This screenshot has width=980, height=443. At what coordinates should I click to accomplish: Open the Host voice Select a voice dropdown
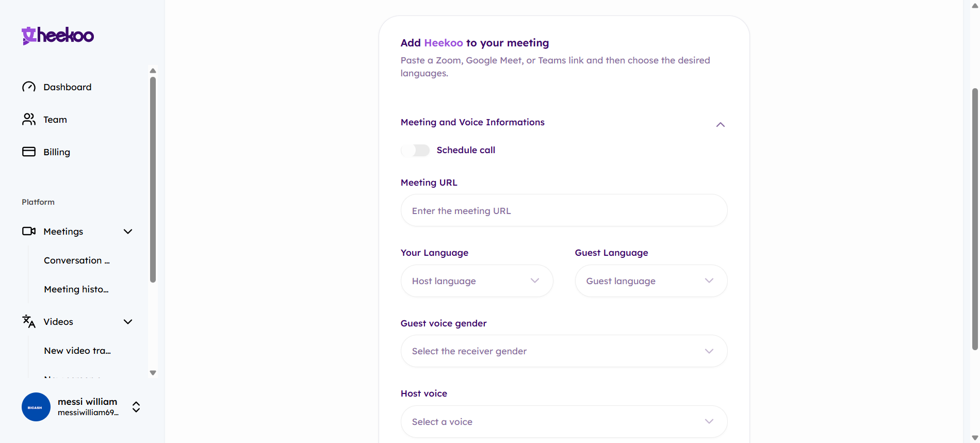564,422
